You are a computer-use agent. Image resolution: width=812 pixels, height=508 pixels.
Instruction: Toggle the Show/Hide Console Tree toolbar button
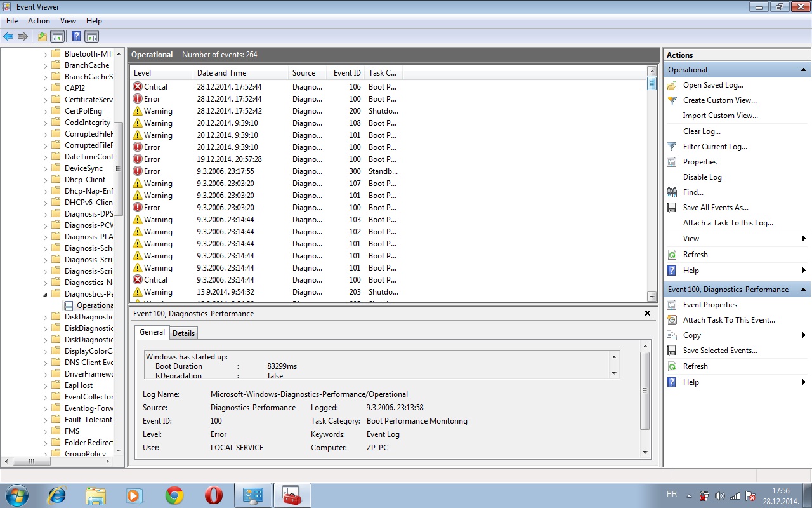58,36
